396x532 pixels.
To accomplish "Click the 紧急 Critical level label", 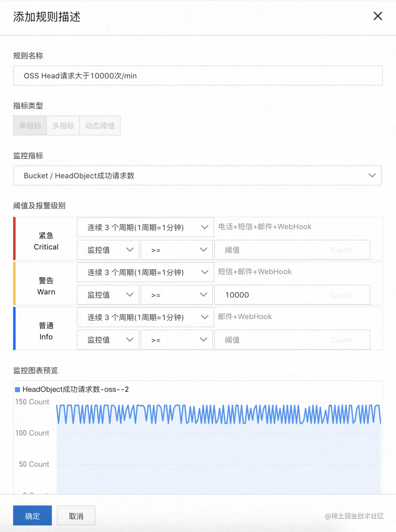I will pos(46,241).
